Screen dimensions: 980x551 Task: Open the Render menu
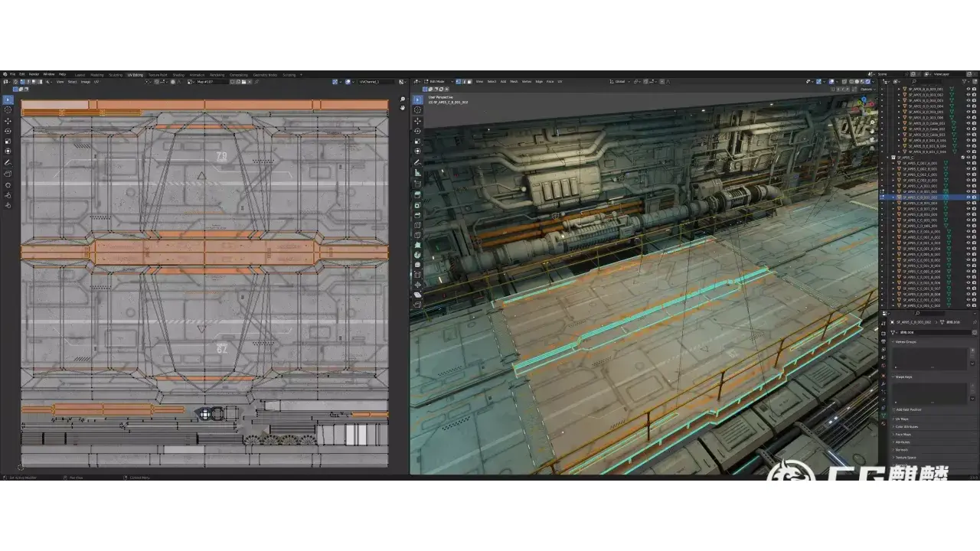point(34,74)
